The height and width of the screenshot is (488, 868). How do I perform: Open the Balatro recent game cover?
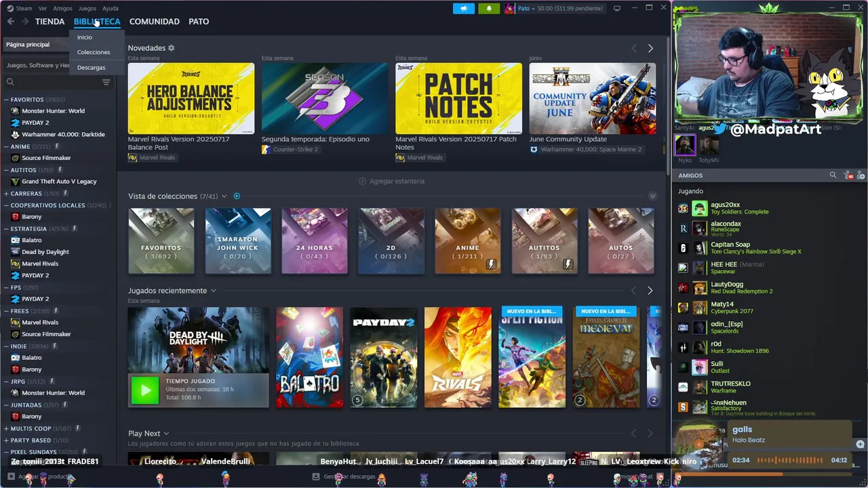pos(309,357)
